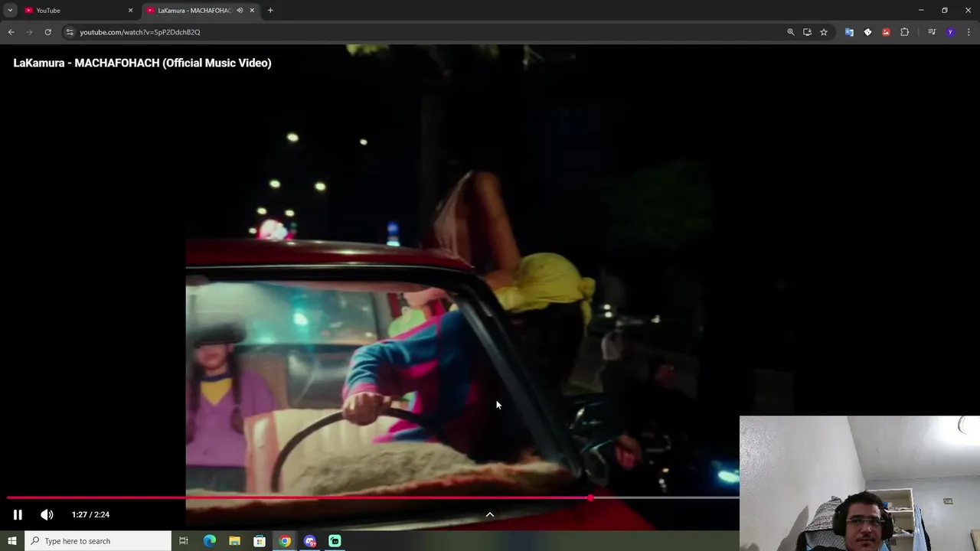Viewport: 980px width, 551px height.
Task: Open the media controls music icon
Action: pos(932,32)
